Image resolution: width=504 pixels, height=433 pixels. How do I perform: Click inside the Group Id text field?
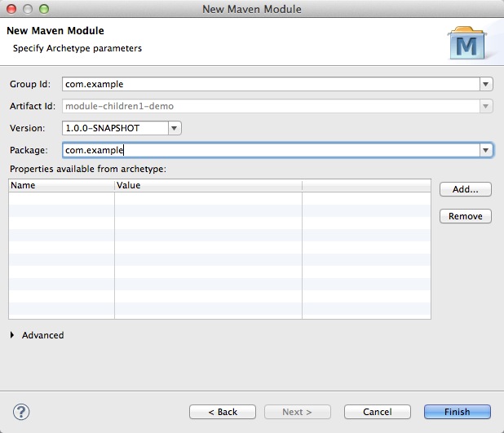click(269, 84)
